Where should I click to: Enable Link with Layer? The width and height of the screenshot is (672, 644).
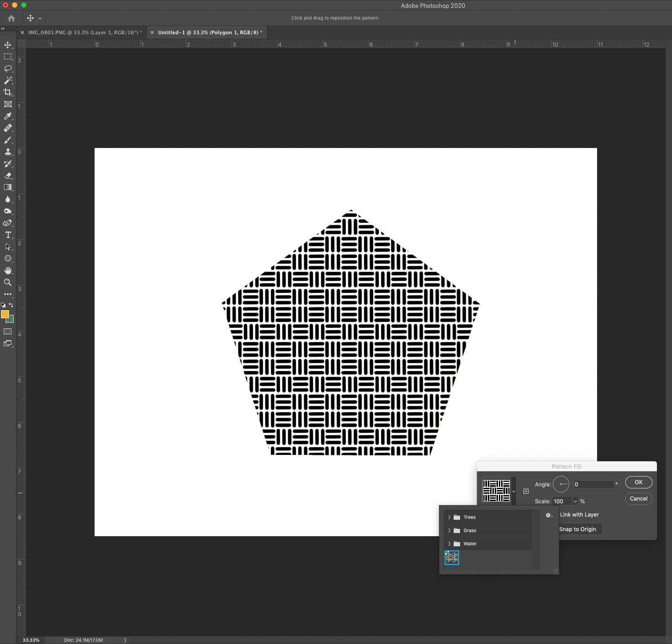[x=578, y=515]
